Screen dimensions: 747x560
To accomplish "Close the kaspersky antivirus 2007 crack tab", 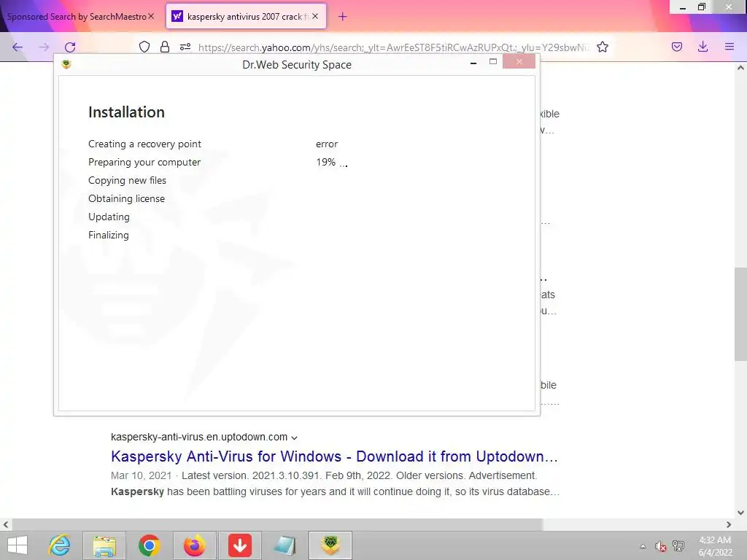I will 315,16.
